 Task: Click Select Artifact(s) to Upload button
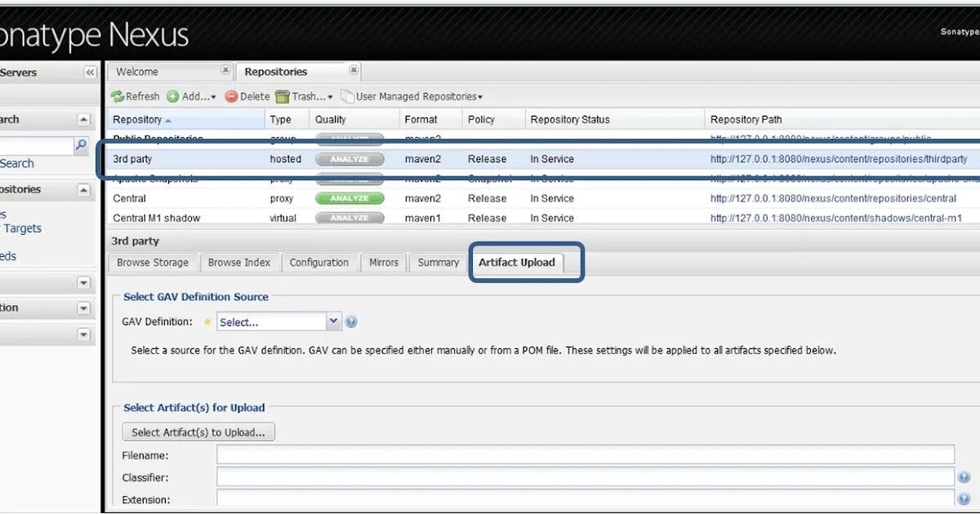tap(198, 432)
